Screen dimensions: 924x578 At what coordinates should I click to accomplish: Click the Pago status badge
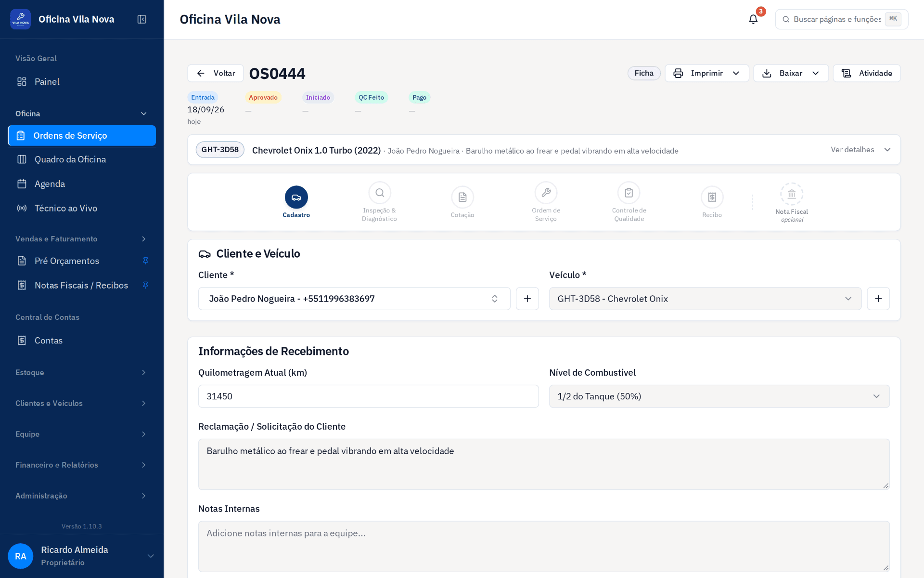(x=419, y=97)
